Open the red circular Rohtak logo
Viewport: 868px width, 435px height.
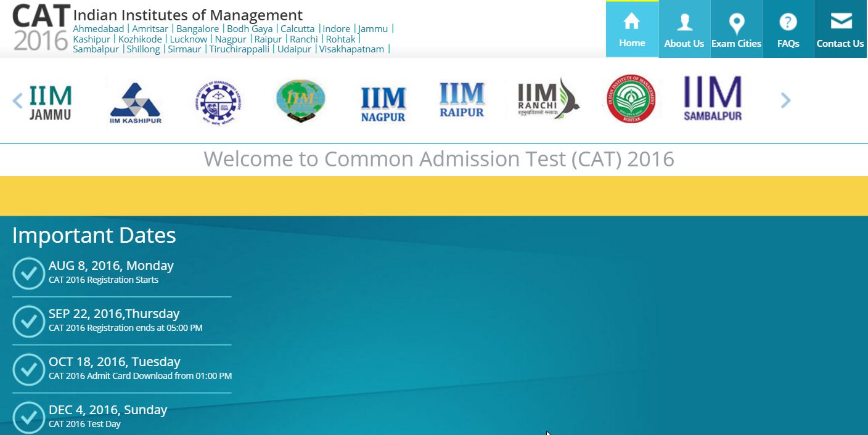(631, 99)
